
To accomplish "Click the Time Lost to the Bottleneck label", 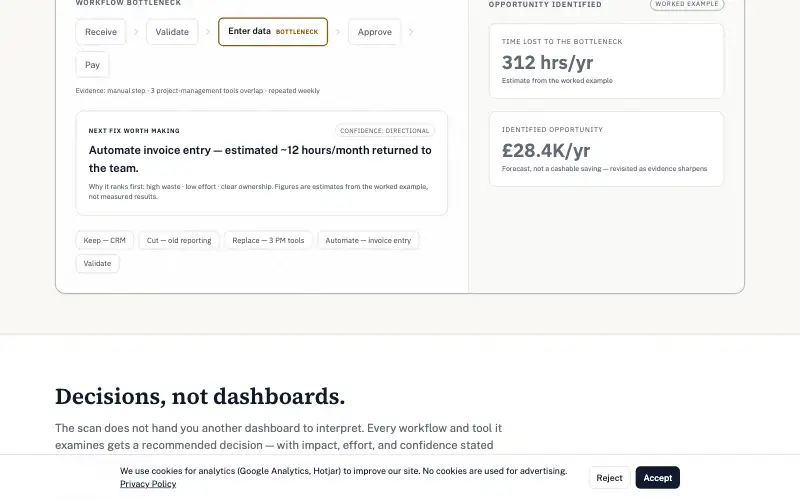I will (x=562, y=42).
